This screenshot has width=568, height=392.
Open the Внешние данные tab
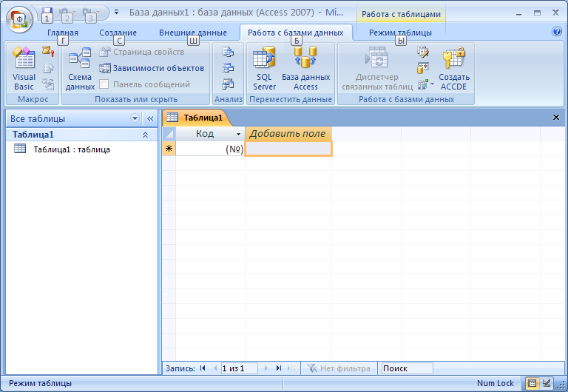[193, 33]
